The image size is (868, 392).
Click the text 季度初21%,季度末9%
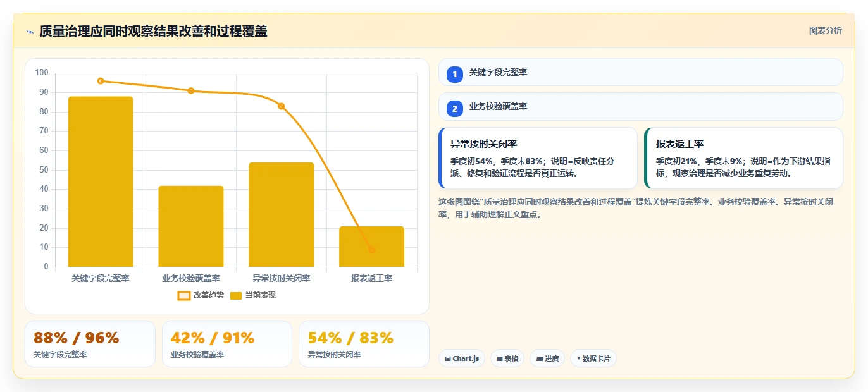tap(700, 161)
